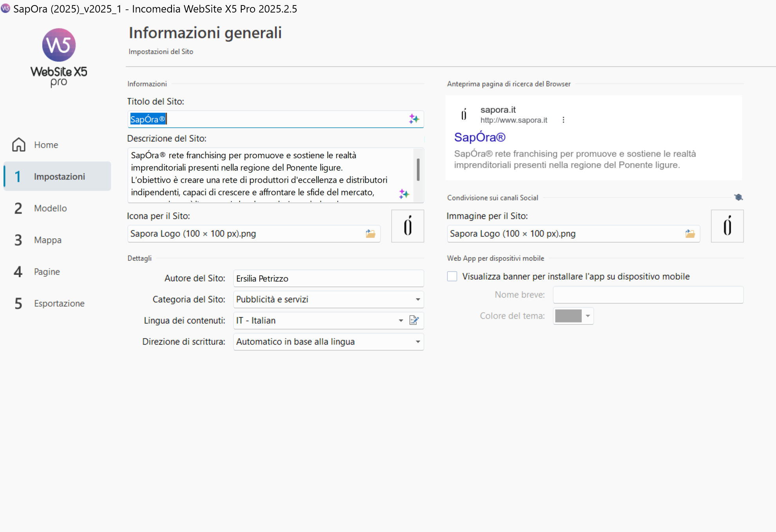Click the AI sparkle icon in Descrizione del Sito box
This screenshot has width=776, height=532.
point(404,194)
